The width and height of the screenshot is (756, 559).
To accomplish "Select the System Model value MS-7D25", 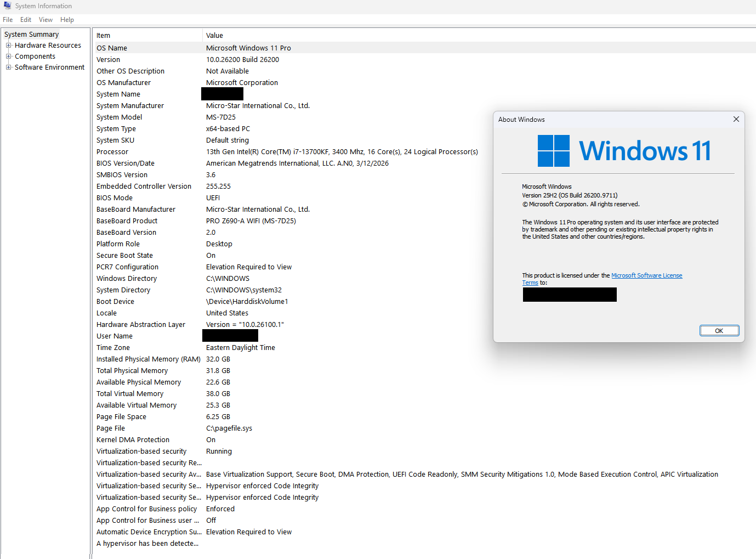I will (221, 117).
